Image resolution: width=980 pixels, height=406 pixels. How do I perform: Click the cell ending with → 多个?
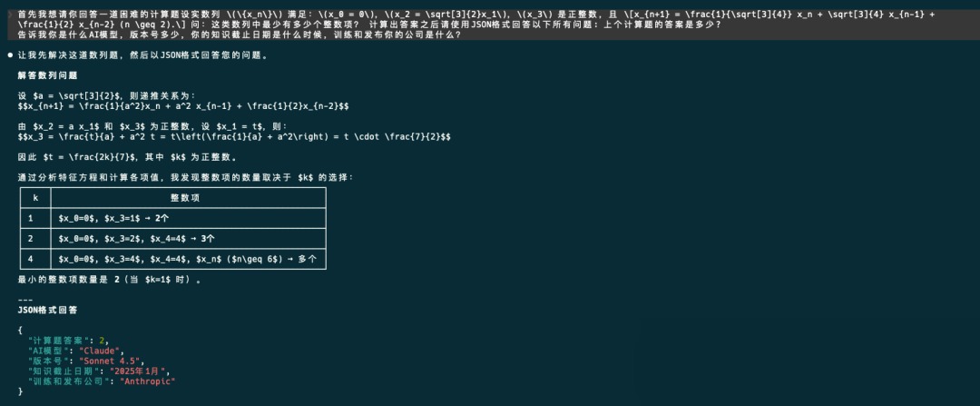pos(188,259)
